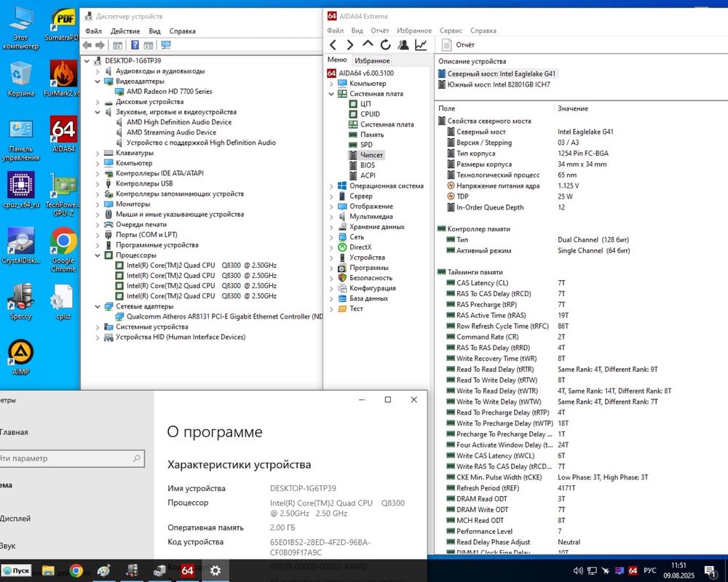Open Вид menu in Device Manager
The width and height of the screenshot is (728, 582).
pyautogui.click(x=154, y=31)
